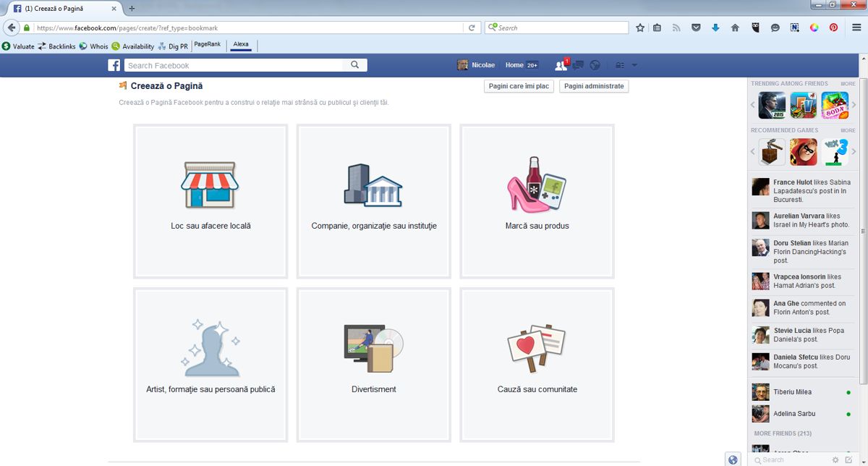Open the Soda game thumbnail
This screenshot has height=466, width=868.
835,105
